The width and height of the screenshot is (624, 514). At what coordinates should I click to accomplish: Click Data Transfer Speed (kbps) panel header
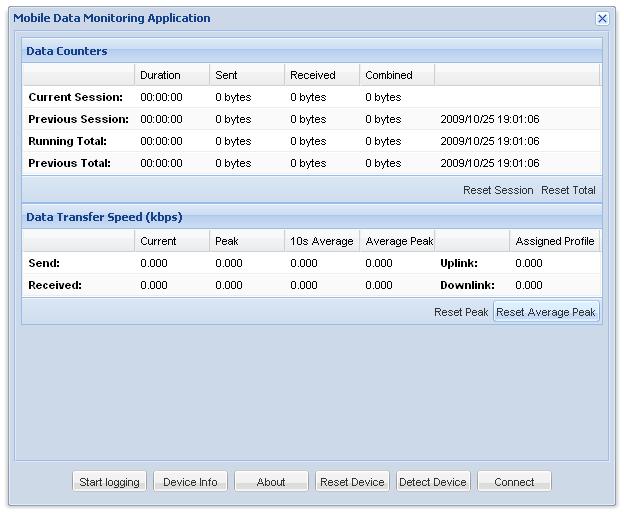(312, 217)
